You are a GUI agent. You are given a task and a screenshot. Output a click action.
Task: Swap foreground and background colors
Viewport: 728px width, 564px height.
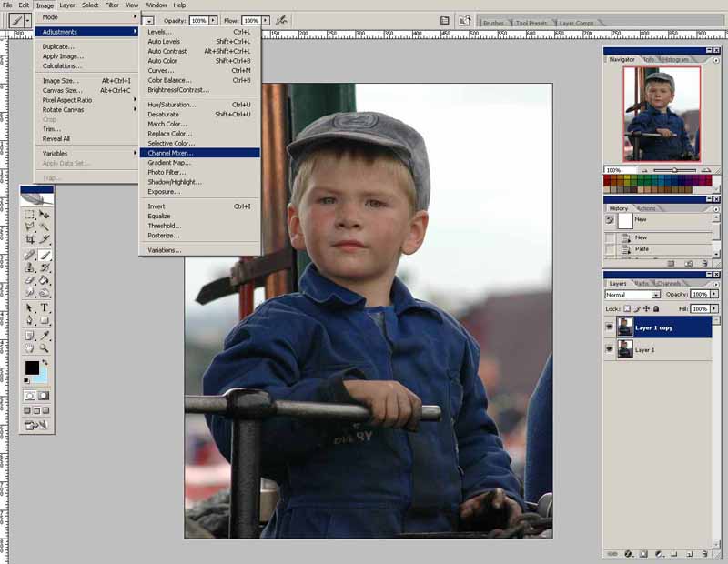pos(45,362)
